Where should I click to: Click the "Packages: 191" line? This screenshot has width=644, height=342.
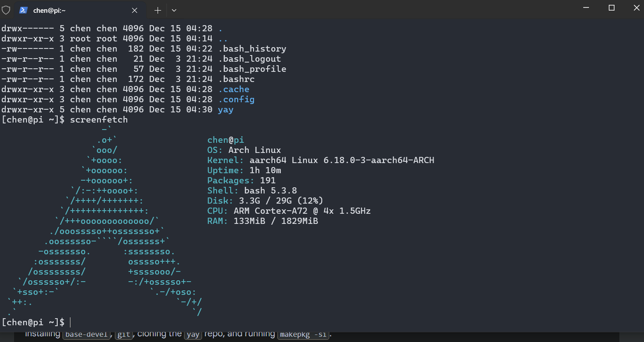point(242,181)
